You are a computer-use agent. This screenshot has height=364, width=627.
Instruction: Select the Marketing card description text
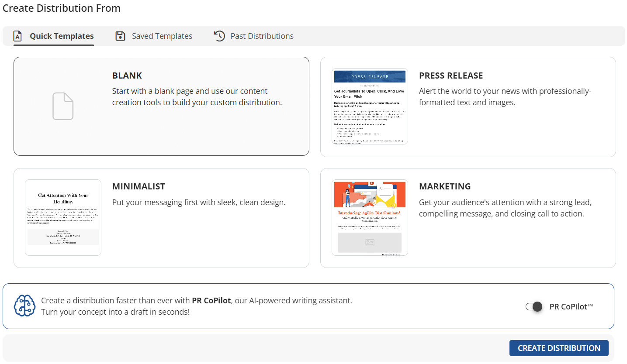(x=505, y=208)
